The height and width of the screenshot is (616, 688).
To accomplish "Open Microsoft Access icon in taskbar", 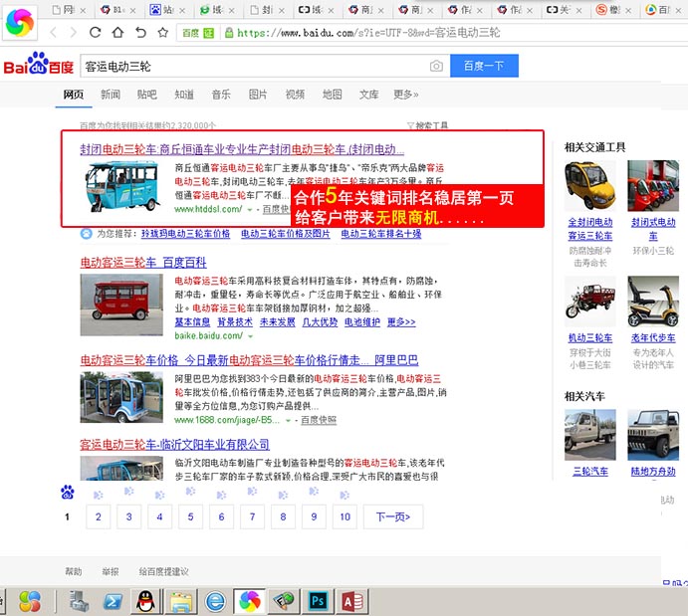I will point(352,601).
